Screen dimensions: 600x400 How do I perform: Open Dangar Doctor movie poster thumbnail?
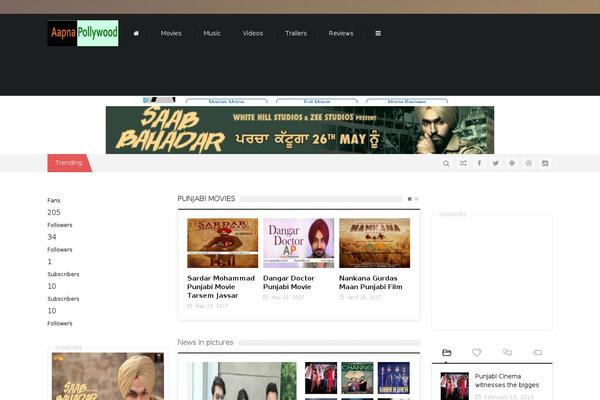(x=298, y=243)
